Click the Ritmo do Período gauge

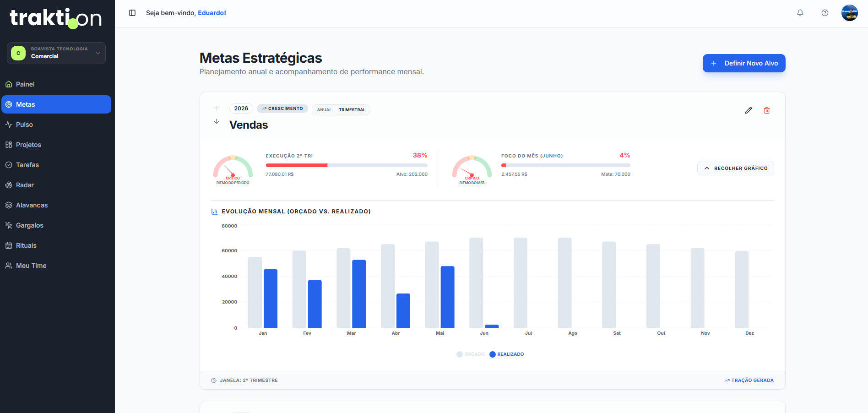pyautogui.click(x=233, y=169)
